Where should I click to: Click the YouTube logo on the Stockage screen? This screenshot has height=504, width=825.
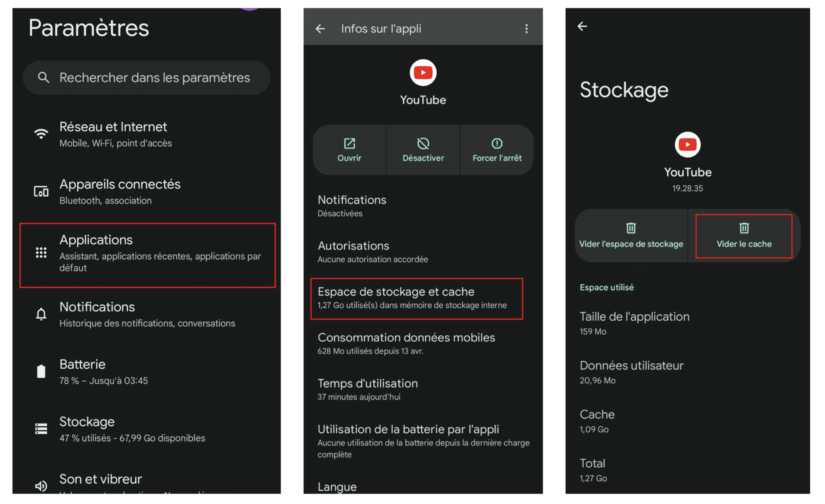[688, 145]
